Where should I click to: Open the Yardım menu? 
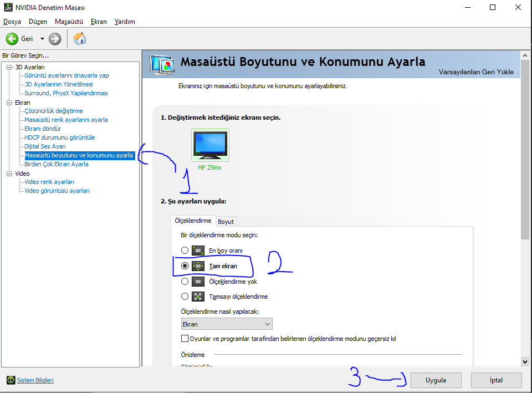[x=125, y=22]
